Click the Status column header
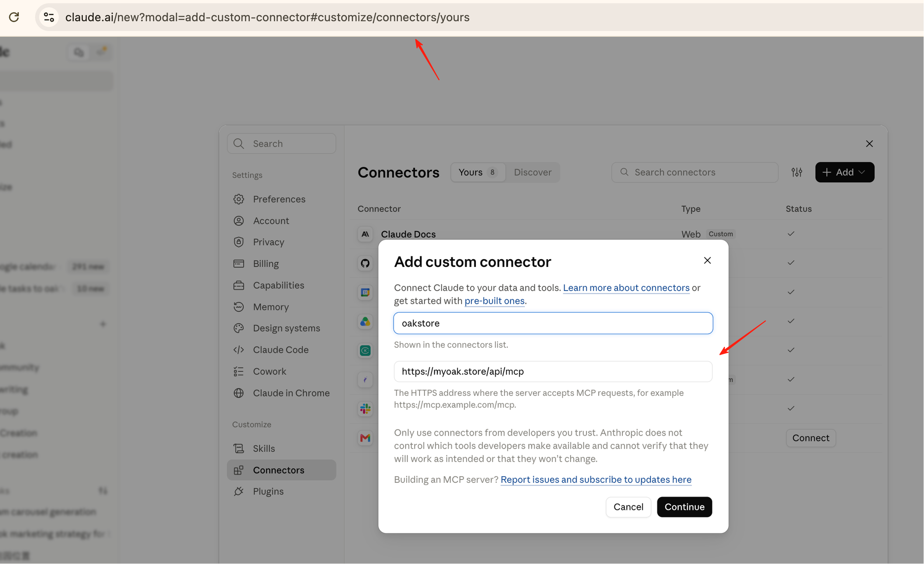Screen dimensions: 924x564 [x=798, y=209]
